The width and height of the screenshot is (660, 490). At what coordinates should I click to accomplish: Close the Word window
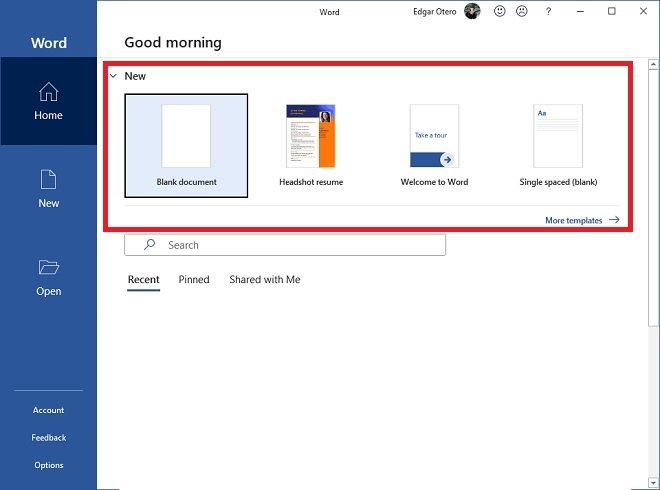tap(644, 11)
